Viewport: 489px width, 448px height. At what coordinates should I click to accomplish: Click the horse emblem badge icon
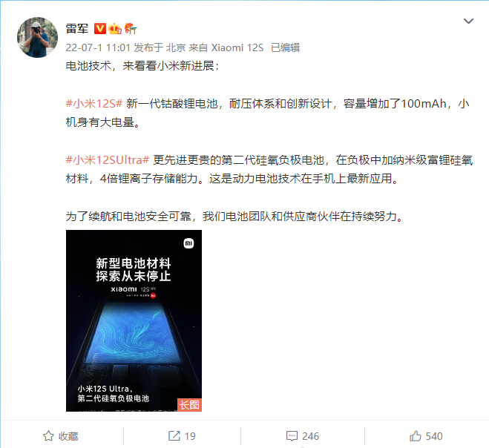(131, 28)
